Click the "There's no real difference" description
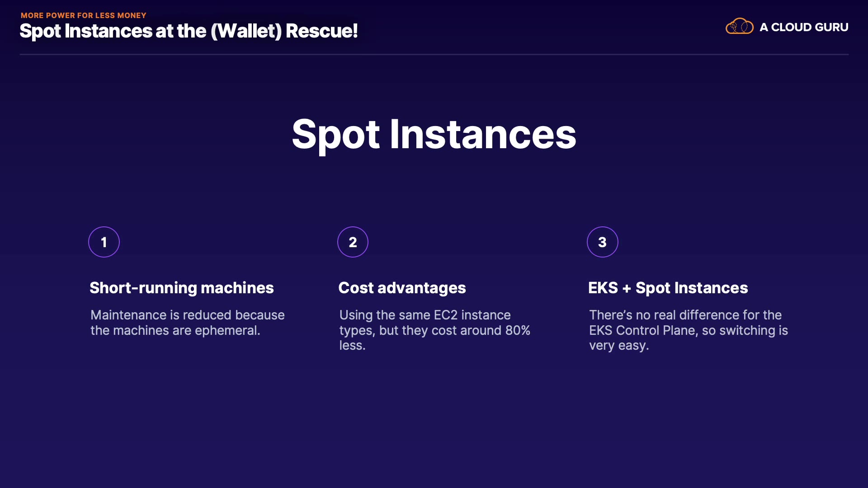The height and width of the screenshot is (488, 868). click(x=685, y=315)
